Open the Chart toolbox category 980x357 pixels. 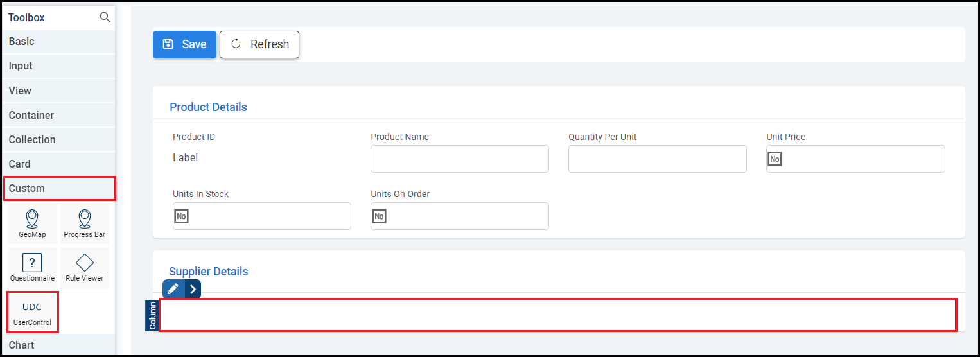click(58, 345)
